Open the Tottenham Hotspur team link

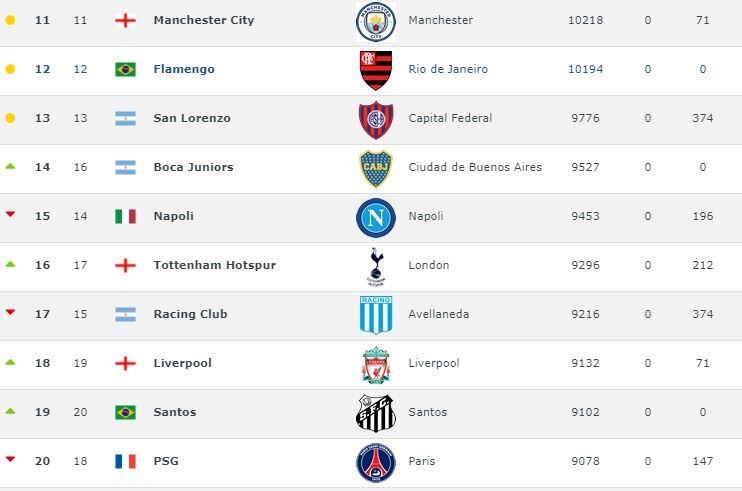pyautogui.click(x=214, y=265)
